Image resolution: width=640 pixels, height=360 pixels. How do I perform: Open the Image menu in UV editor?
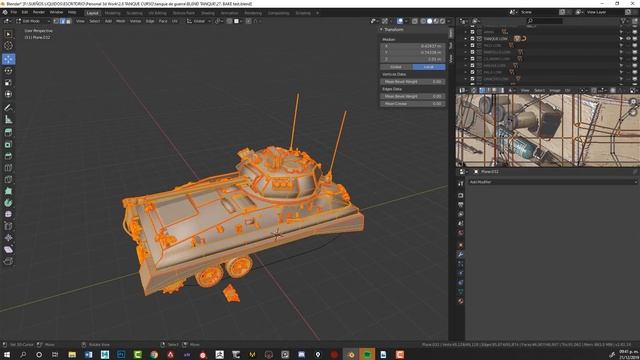(x=555, y=90)
